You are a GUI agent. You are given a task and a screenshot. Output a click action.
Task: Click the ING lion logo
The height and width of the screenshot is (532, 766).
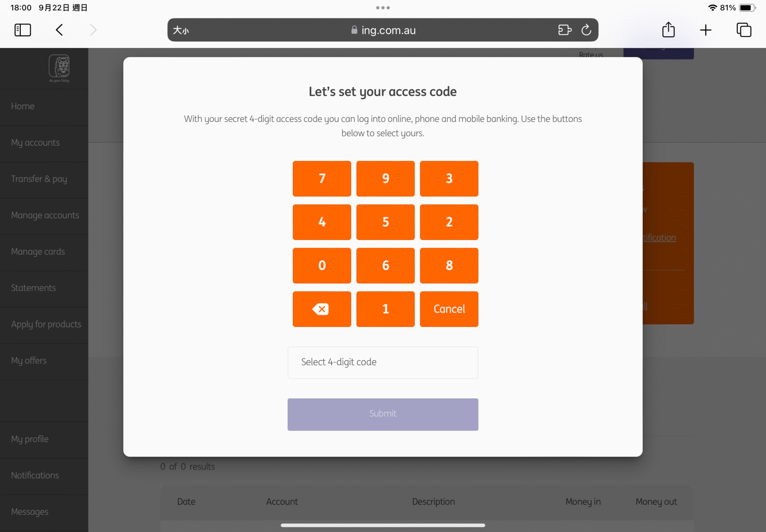[59, 68]
